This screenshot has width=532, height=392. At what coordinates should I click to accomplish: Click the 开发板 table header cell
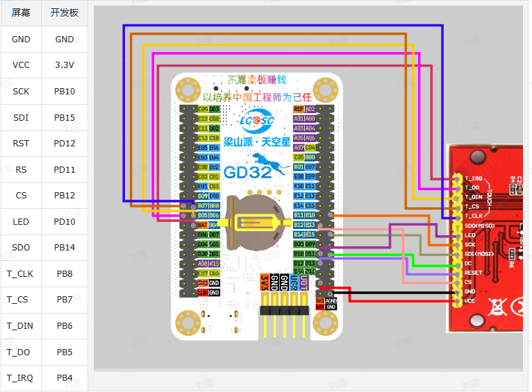(65, 13)
